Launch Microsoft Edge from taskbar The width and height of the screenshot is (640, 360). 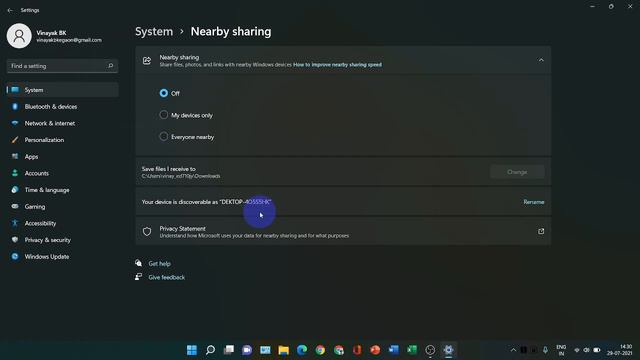302,350
